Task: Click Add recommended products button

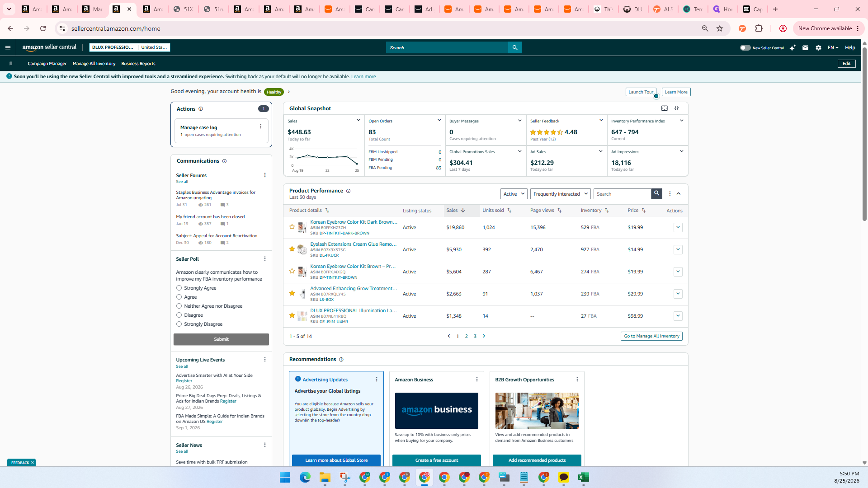Action: point(537,460)
